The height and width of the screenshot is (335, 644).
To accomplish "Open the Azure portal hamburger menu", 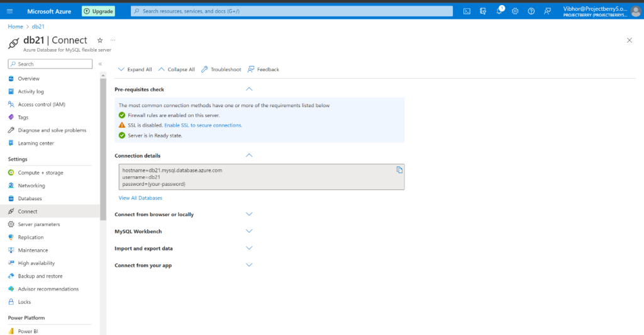I will tap(10, 11).
